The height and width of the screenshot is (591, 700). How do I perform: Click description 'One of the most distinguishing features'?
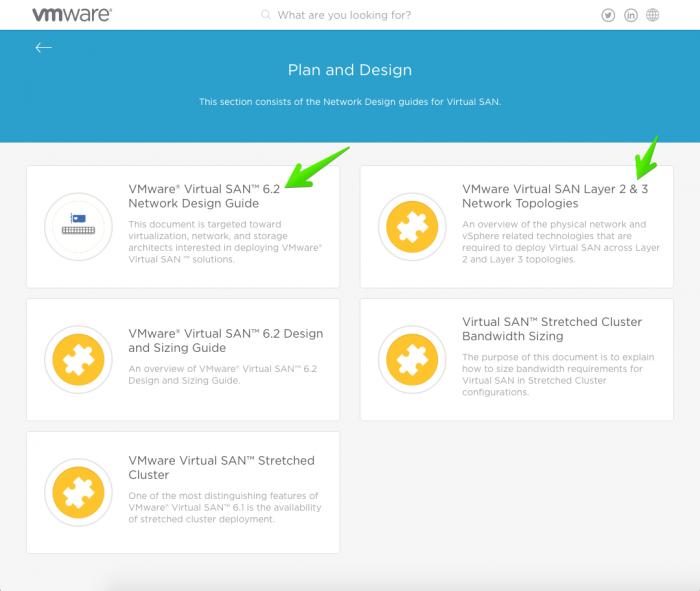[225, 508]
